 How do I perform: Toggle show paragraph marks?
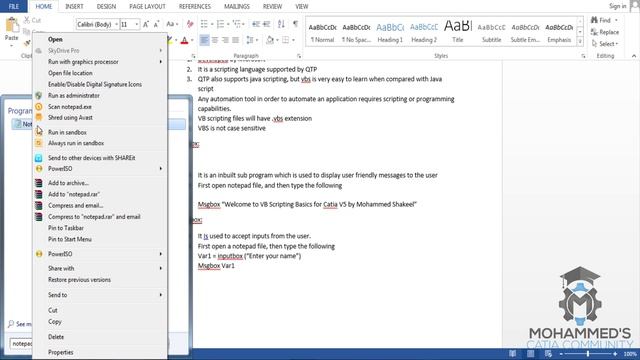pyautogui.click(x=295, y=24)
